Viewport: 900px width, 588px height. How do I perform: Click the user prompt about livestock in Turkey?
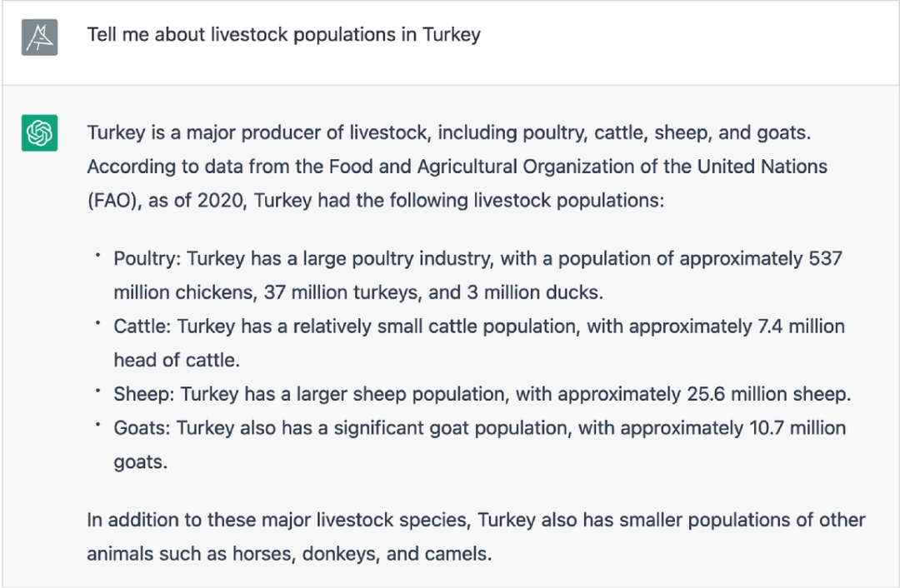(283, 35)
